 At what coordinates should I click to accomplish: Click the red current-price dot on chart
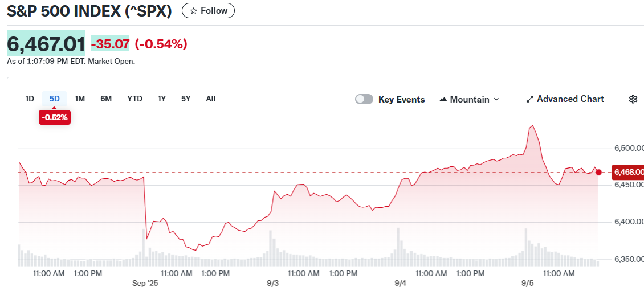click(599, 173)
